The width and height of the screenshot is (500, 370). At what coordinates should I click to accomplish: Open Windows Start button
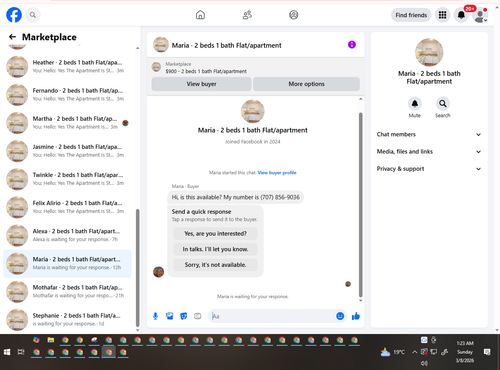tap(7, 352)
